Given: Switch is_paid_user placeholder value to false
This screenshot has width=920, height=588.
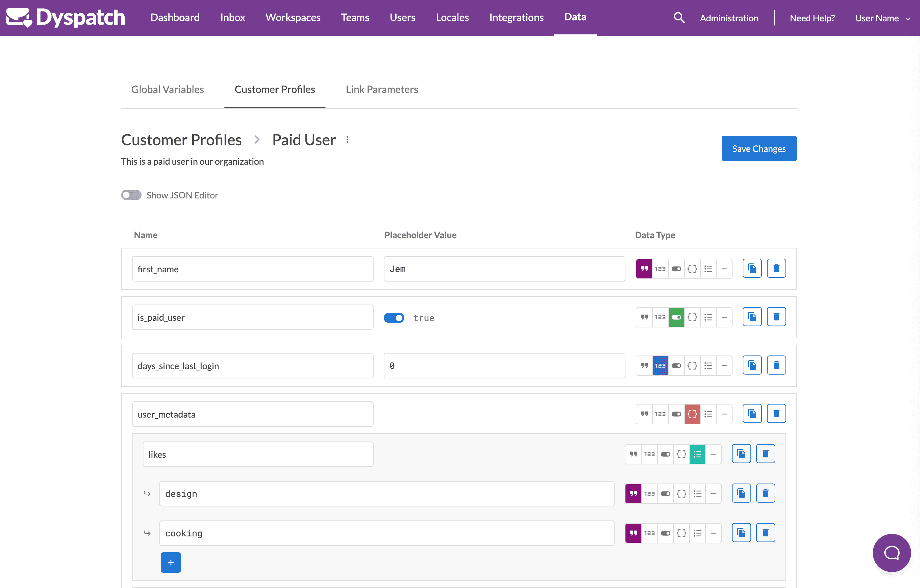Looking at the screenshot, I should (394, 318).
